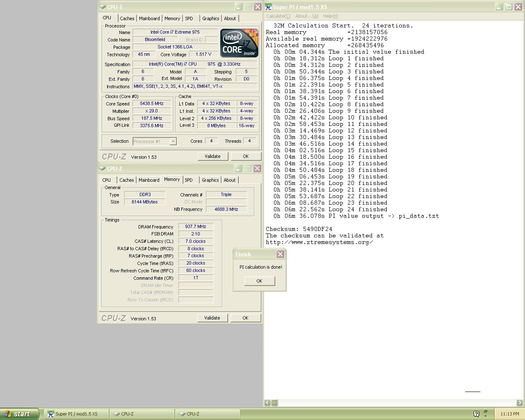
Task: Click Super PI horizontal scrollbar left arrow
Action: [x=267, y=403]
